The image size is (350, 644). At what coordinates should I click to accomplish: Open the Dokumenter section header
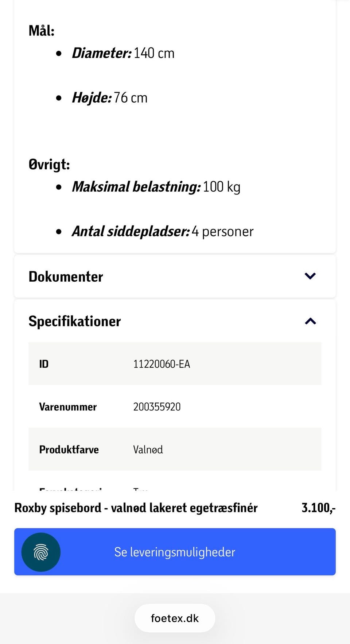pos(175,277)
